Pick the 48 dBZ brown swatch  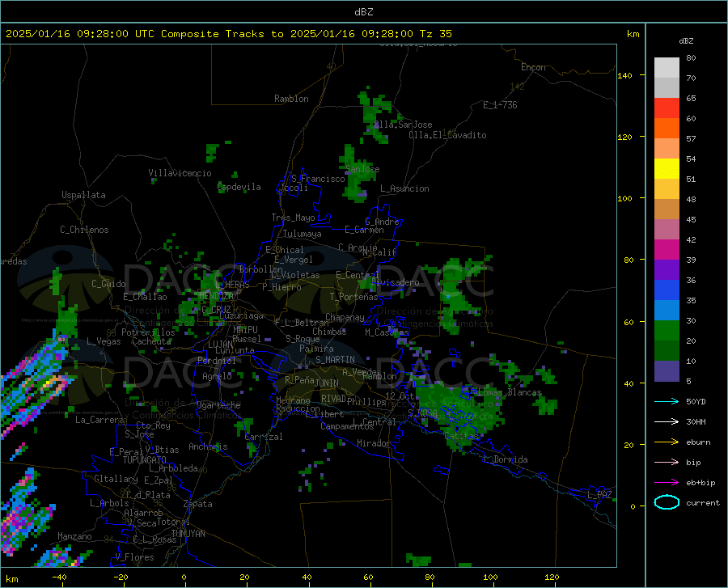(x=667, y=209)
